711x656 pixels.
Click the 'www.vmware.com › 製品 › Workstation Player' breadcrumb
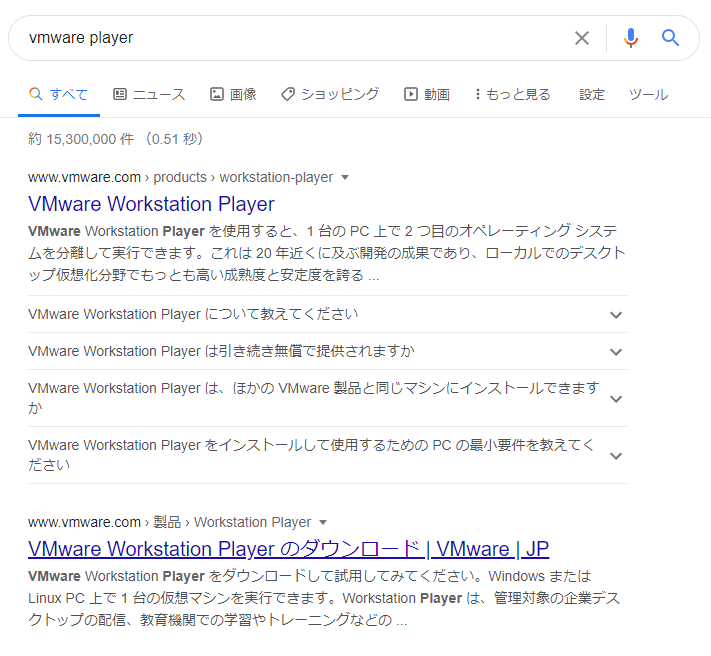(x=170, y=522)
